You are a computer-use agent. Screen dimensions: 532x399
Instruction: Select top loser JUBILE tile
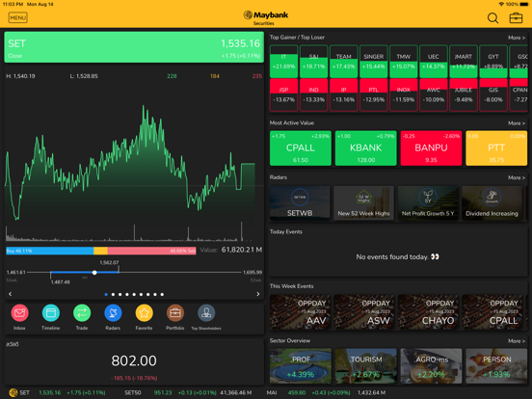[464, 94]
